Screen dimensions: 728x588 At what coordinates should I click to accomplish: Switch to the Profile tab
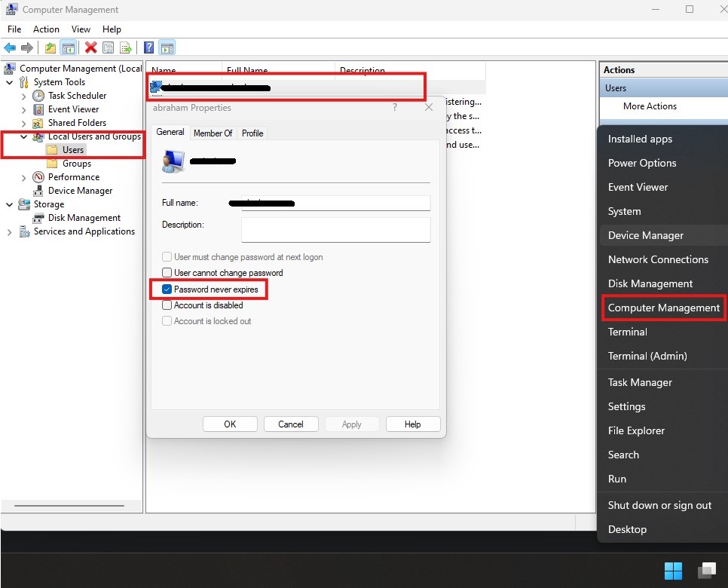point(252,133)
